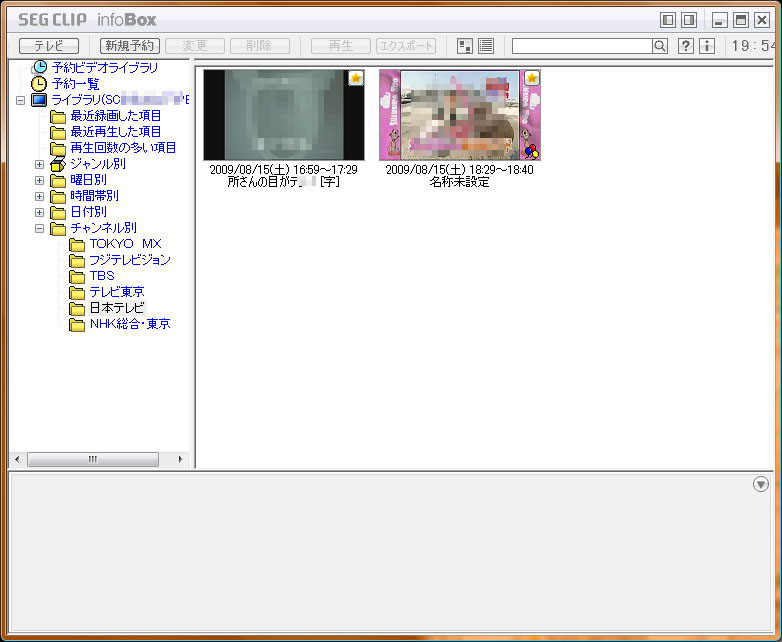Select the 日本テレビ channel folder

tap(117, 307)
